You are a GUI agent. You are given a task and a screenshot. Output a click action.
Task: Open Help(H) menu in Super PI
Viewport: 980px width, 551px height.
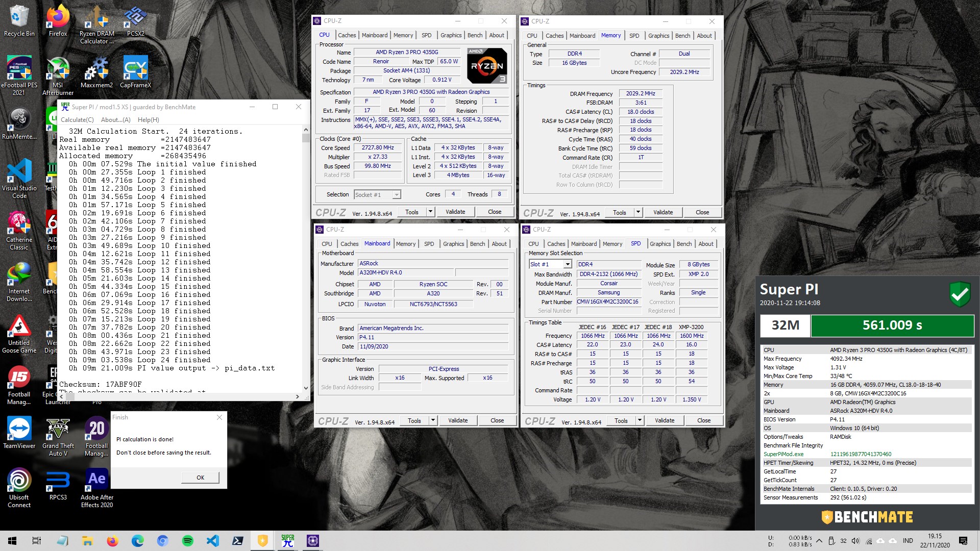[x=149, y=119]
